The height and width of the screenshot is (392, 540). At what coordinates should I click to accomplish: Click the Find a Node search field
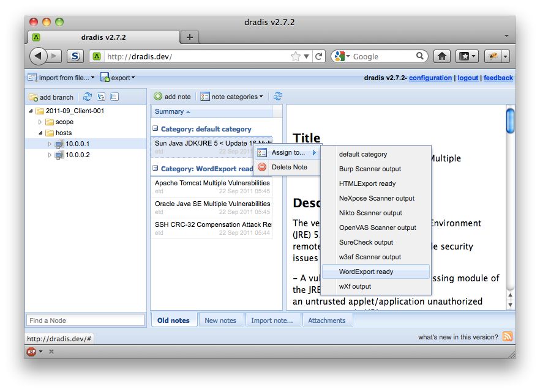85,319
